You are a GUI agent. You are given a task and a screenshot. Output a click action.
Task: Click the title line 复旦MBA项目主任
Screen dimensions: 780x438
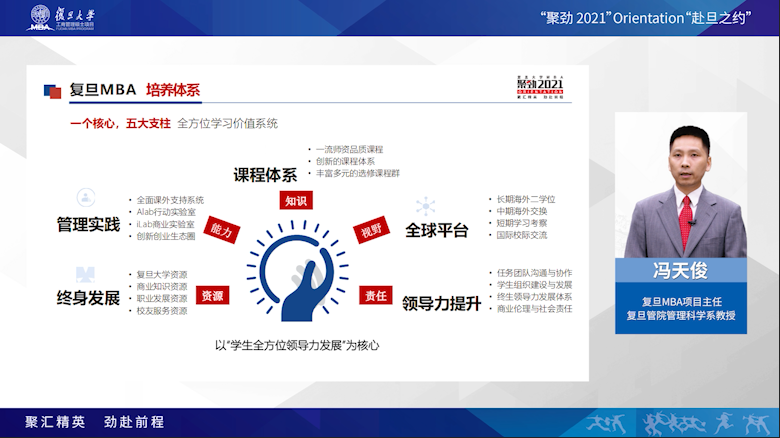(681, 302)
